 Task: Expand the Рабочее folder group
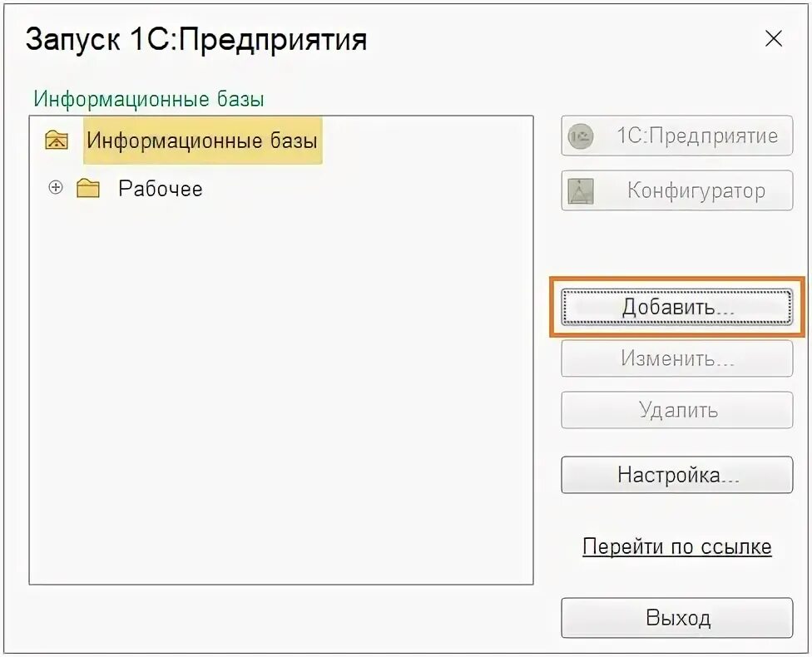56,188
